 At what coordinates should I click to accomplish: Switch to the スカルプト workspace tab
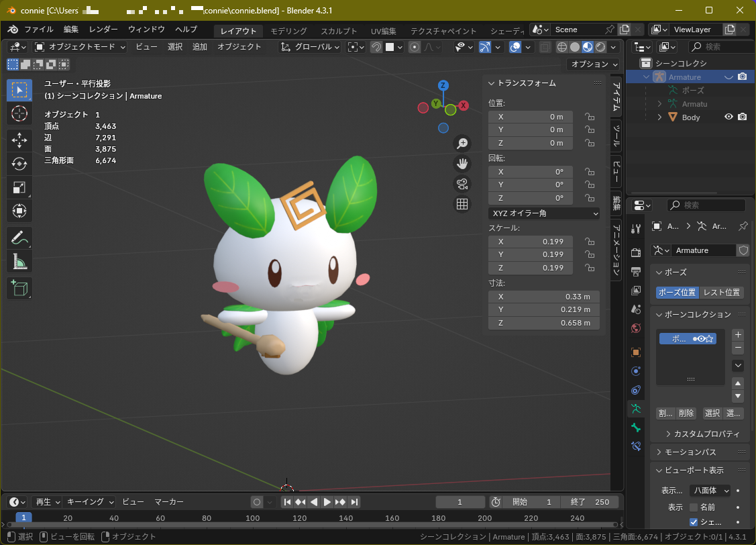click(x=339, y=31)
